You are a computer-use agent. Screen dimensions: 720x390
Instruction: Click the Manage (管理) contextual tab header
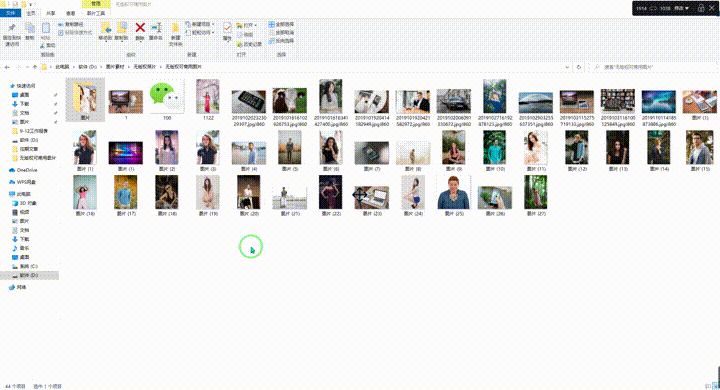[96, 4]
